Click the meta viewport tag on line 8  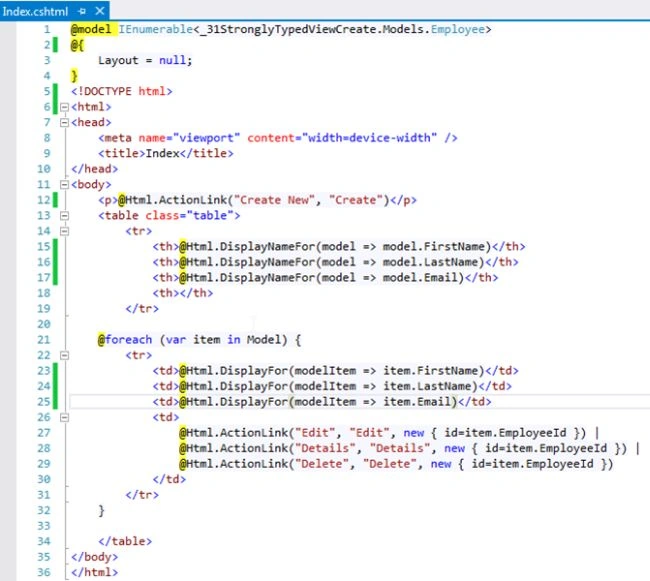(278, 138)
